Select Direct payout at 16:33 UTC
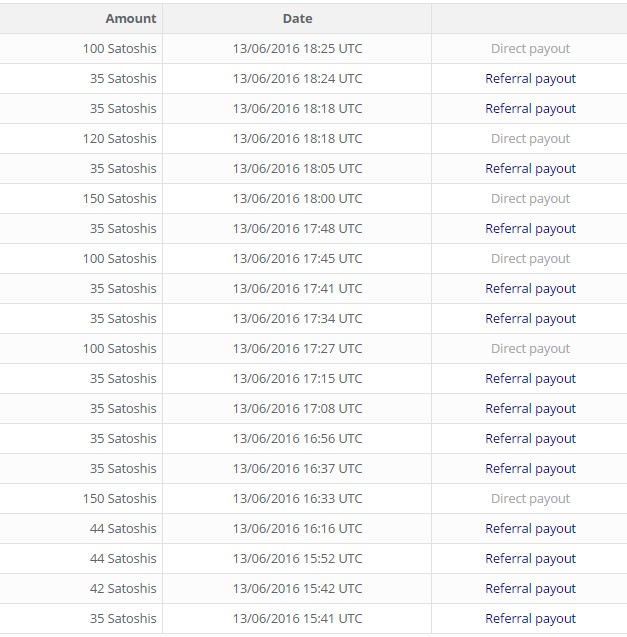627x637 pixels. (x=530, y=498)
